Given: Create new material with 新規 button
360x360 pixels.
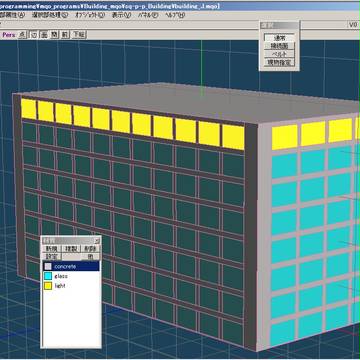Looking at the screenshot, I should pyautogui.click(x=52, y=248).
